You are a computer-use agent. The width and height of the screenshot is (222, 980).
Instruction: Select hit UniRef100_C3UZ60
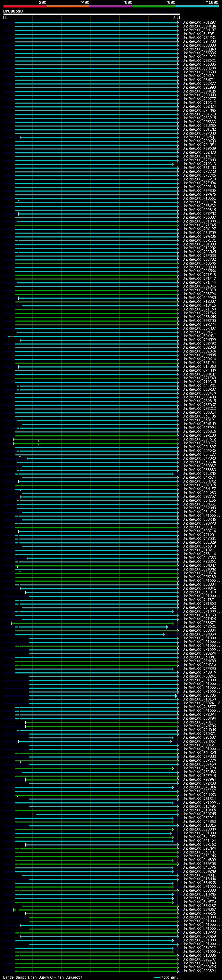tap(199, 125)
